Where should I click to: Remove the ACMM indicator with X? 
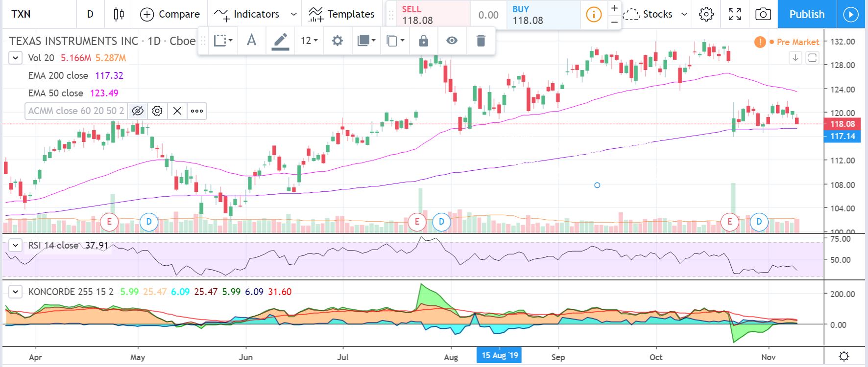177,111
